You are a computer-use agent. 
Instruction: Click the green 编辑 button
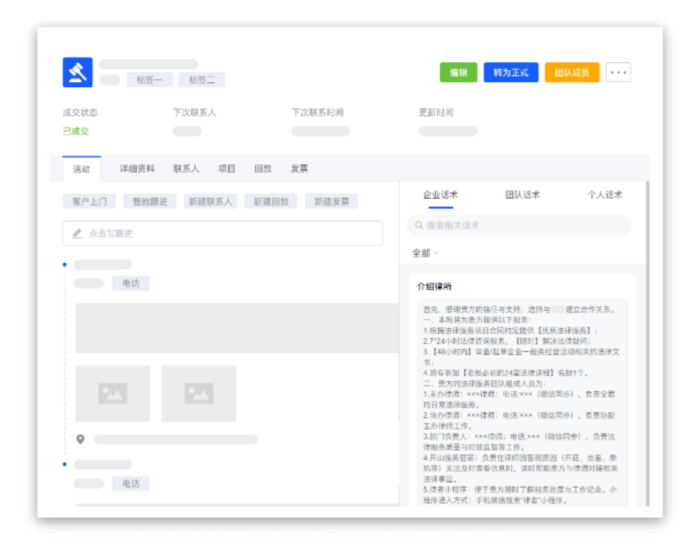(x=458, y=72)
